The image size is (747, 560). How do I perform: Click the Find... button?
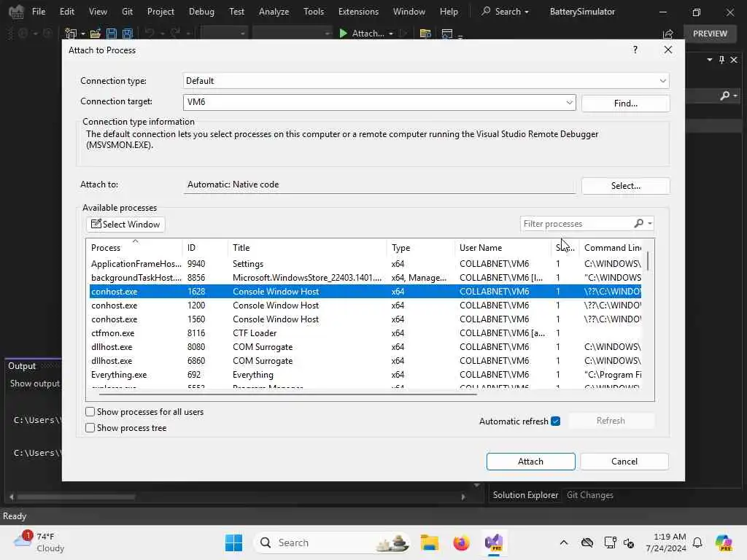[625, 104]
